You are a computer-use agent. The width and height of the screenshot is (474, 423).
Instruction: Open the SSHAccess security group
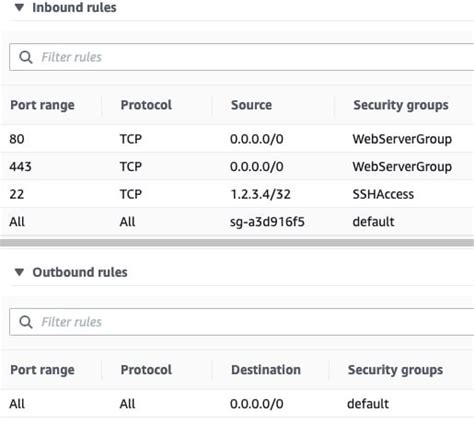[x=383, y=194]
